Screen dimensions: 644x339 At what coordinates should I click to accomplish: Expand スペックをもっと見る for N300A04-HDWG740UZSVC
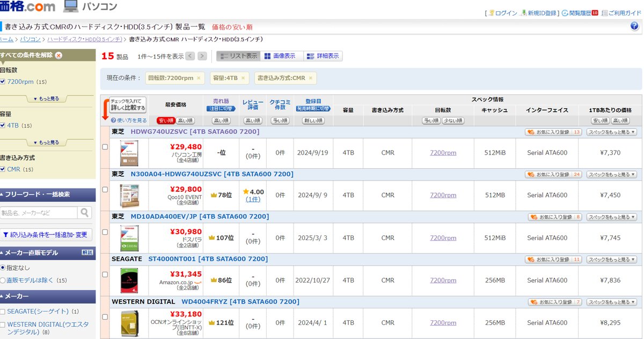point(611,175)
